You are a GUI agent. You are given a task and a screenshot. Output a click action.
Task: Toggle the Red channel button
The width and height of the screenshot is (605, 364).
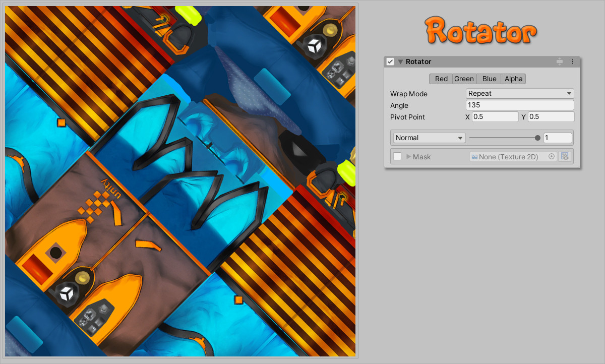[x=441, y=79]
